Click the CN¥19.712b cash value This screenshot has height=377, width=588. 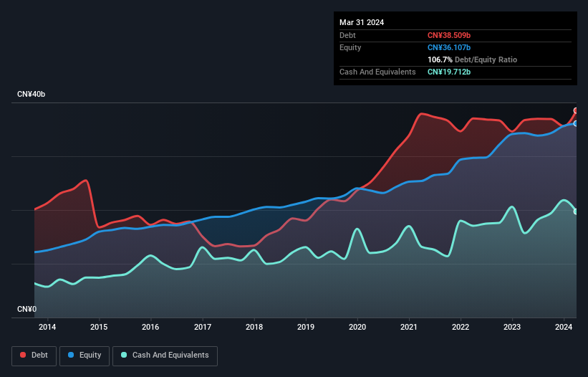[449, 72]
